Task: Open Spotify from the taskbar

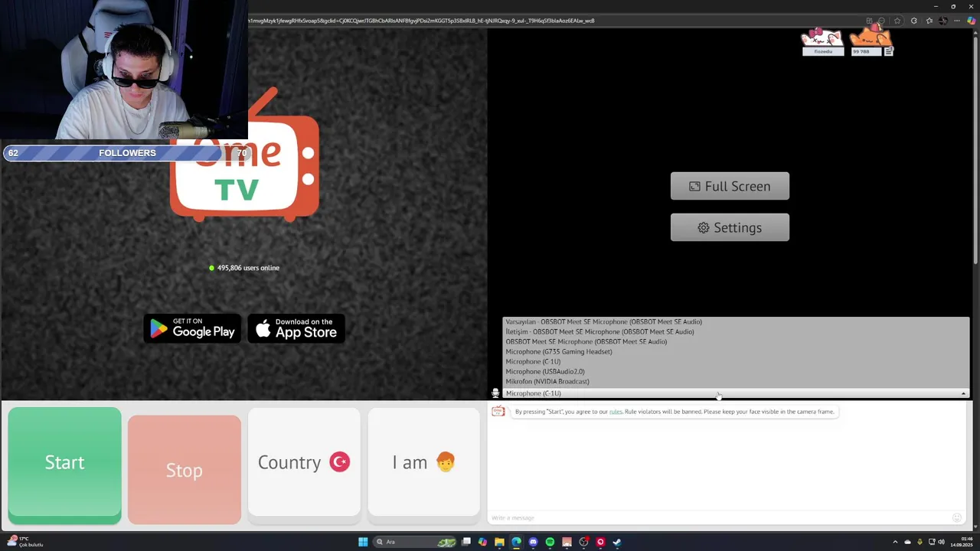Action: (550, 542)
